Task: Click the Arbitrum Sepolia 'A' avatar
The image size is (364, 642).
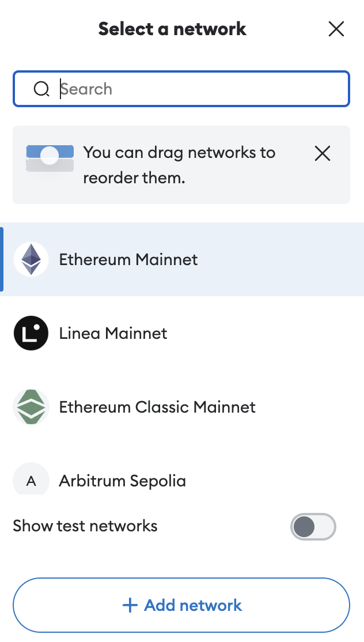Action: point(31,481)
